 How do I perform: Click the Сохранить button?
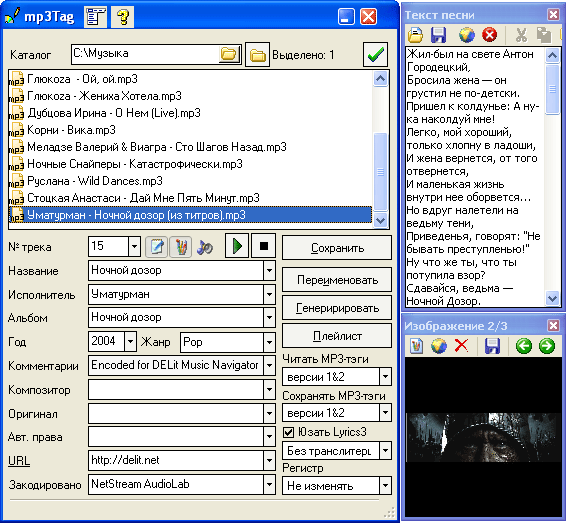point(337,248)
